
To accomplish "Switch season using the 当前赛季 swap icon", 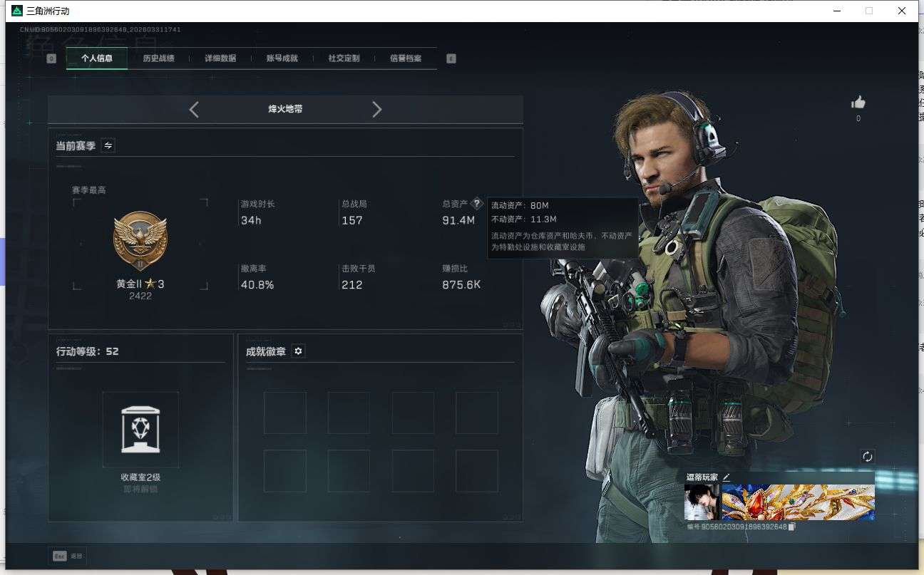I will [x=108, y=145].
